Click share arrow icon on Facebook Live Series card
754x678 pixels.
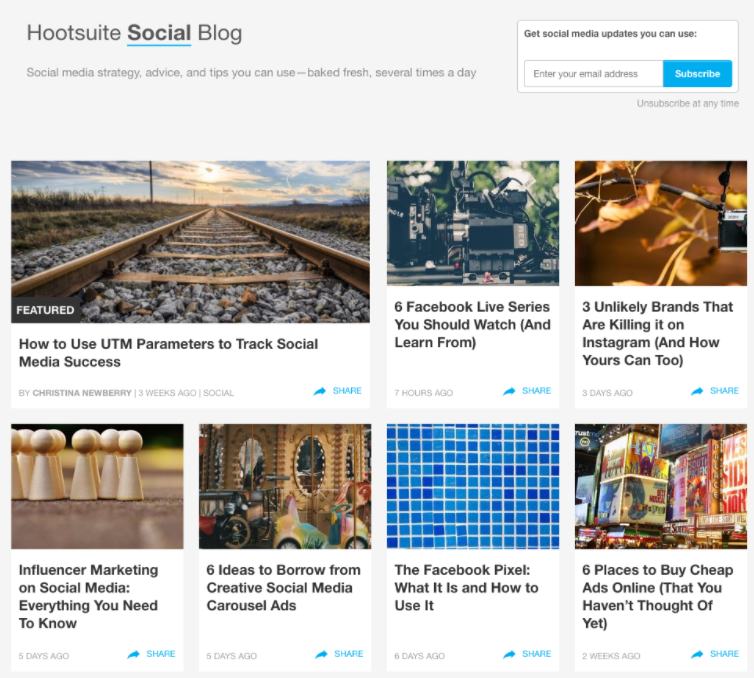(x=509, y=391)
